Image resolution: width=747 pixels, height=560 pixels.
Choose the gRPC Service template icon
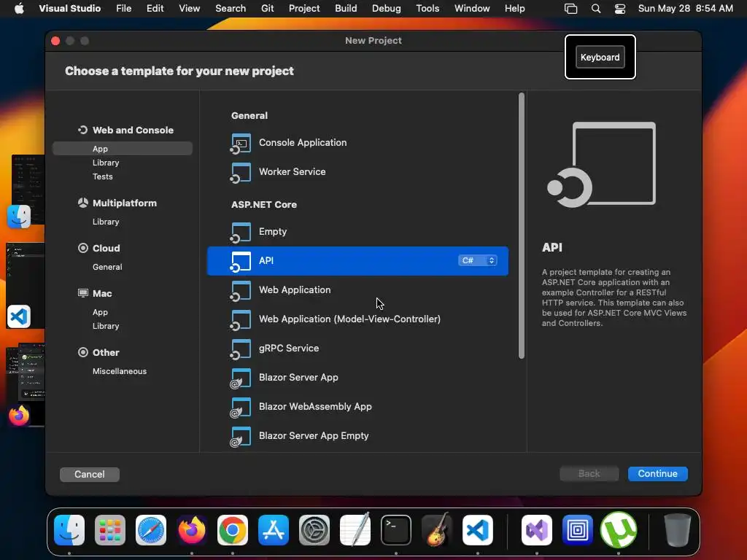[241, 349]
